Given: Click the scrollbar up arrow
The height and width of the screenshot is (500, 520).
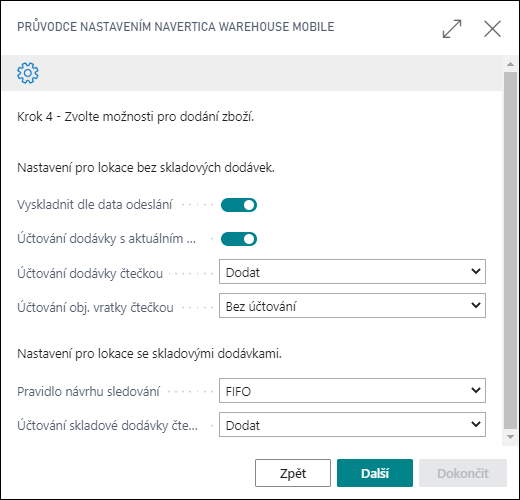Looking at the screenshot, I should 510,64.
